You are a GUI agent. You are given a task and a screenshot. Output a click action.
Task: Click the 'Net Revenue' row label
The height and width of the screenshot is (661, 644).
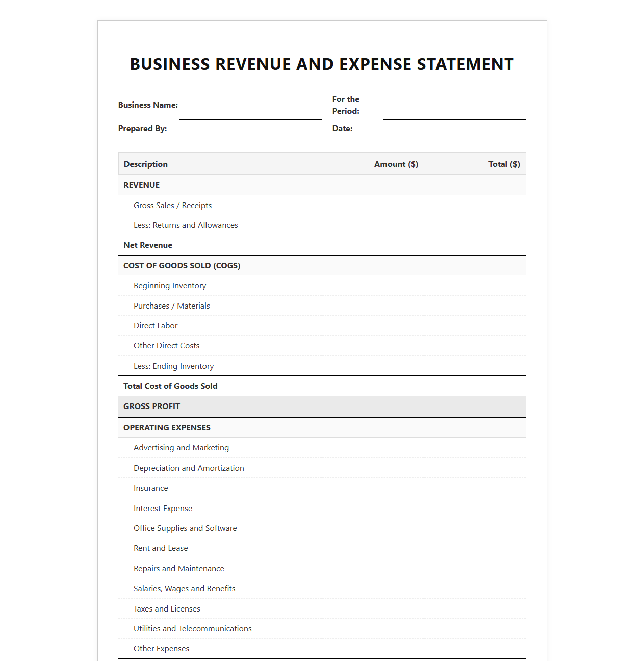(x=148, y=245)
